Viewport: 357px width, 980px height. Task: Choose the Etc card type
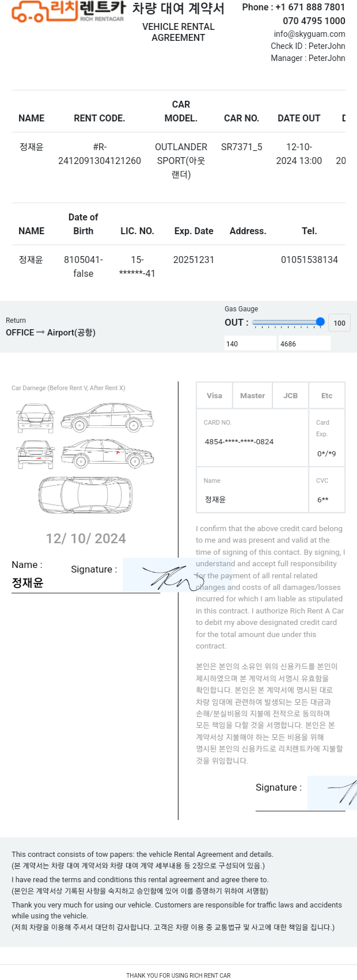point(327,395)
